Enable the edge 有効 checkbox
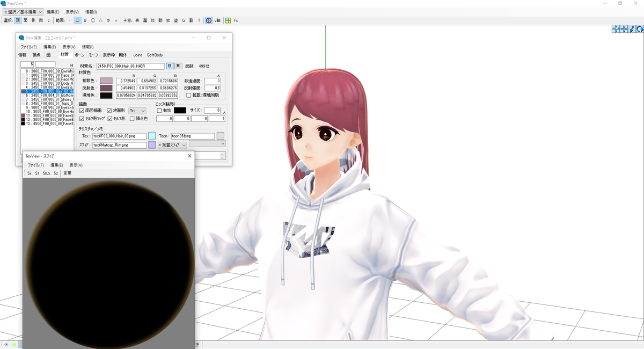Viewport: 644px width, 349px height. pyautogui.click(x=159, y=110)
